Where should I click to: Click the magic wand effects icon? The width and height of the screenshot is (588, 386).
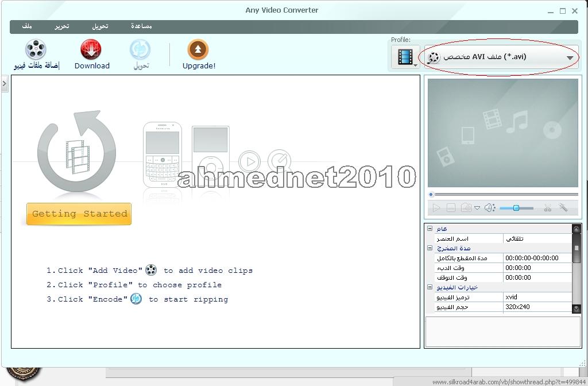click(x=563, y=207)
